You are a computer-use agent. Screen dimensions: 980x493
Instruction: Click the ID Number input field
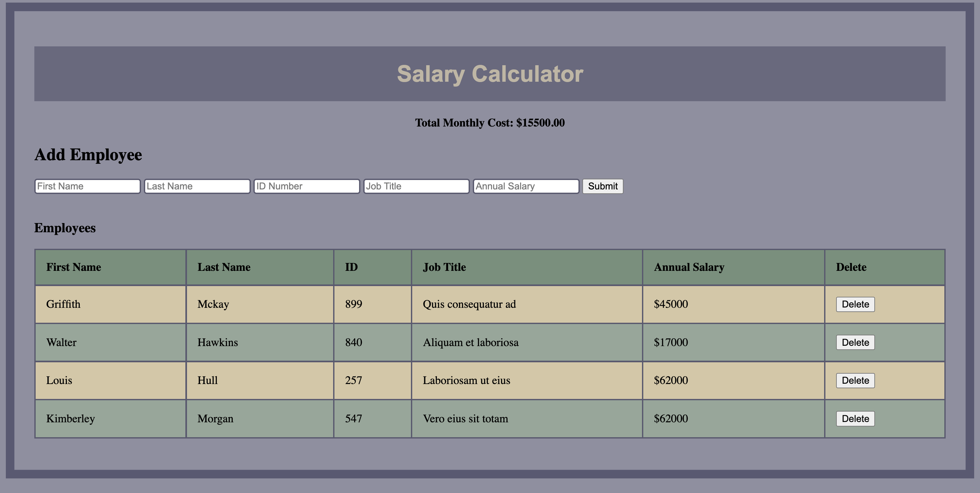tap(306, 186)
